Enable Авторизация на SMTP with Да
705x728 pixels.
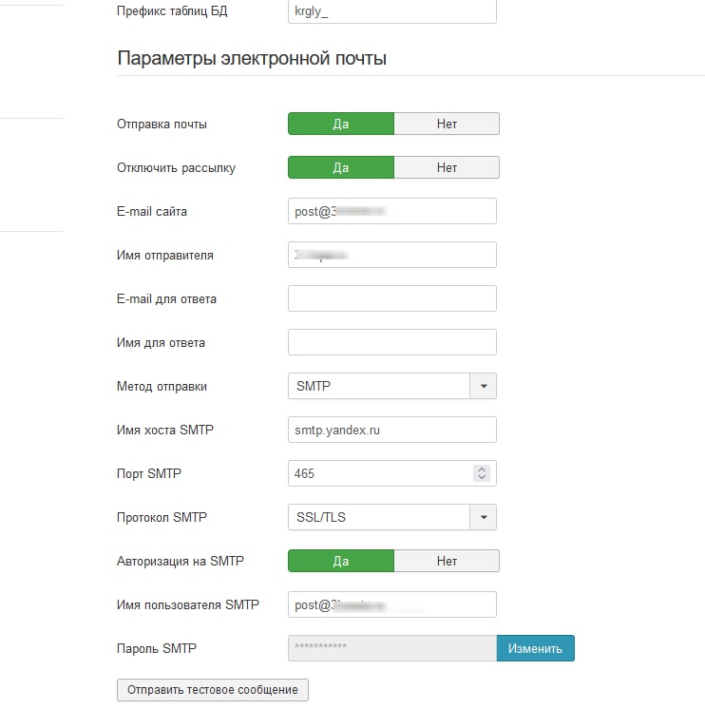tap(341, 561)
